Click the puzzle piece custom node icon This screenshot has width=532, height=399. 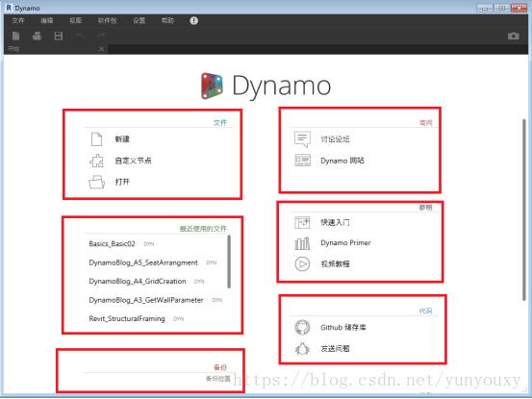pos(97,161)
